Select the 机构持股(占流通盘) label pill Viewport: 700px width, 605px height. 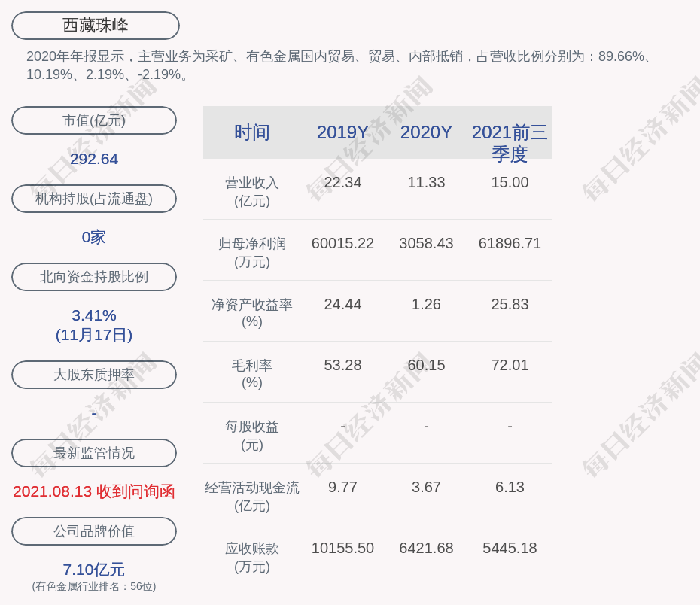coord(94,199)
